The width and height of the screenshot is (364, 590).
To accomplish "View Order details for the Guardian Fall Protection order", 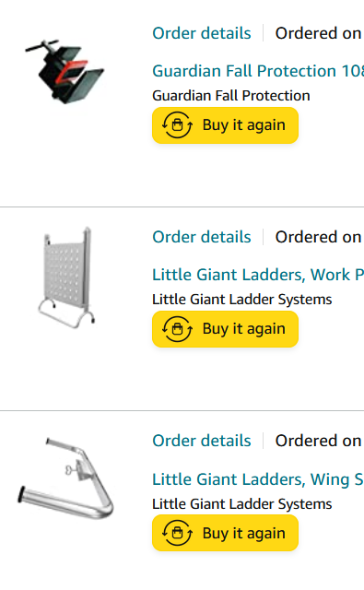I will (x=202, y=33).
